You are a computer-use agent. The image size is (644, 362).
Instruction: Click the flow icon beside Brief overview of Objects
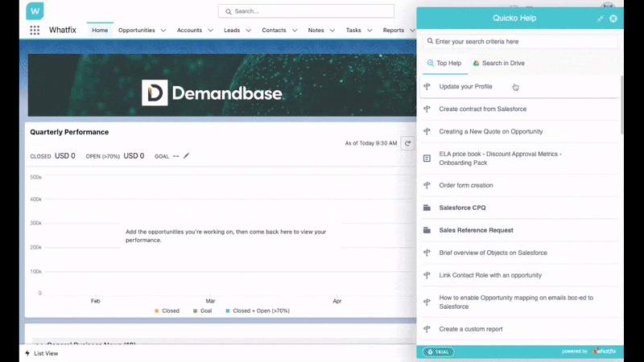[x=427, y=253]
